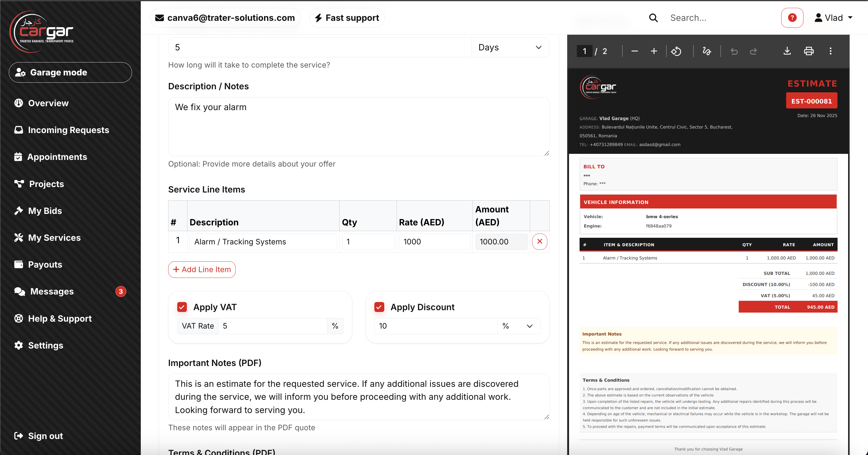868x455 pixels.
Task: Uncheck Apply VAT
Action: coord(182,307)
